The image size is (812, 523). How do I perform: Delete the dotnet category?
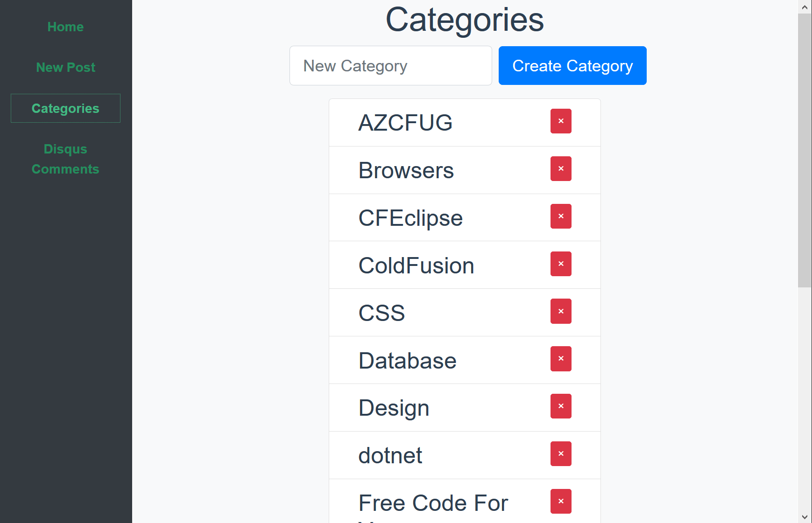click(x=561, y=454)
